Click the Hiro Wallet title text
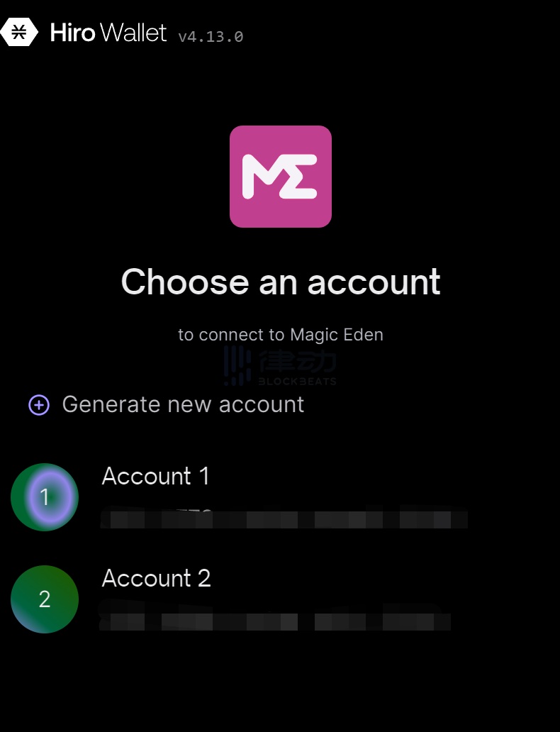Image resolution: width=560 pixels, height=732 pixels. [x=108, y=33]
